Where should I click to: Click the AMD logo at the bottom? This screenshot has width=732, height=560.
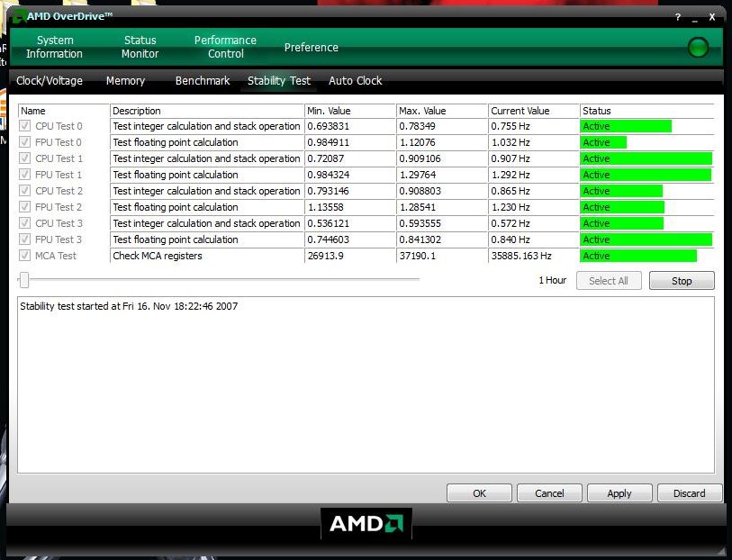[366, 523]
